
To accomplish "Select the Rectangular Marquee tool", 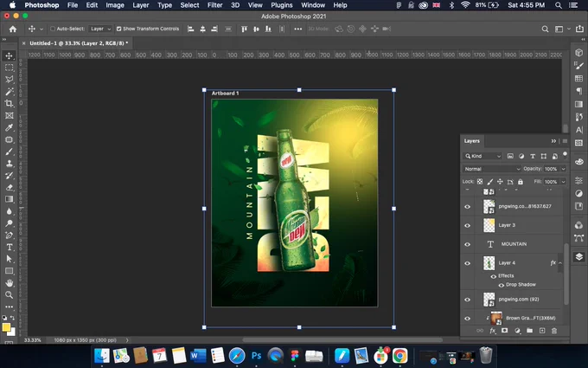I will (9, 68).
